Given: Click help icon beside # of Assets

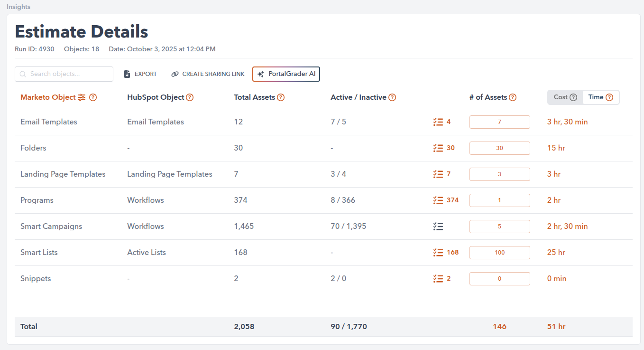Looking at the screenshot, I should [x=513, y=97].
